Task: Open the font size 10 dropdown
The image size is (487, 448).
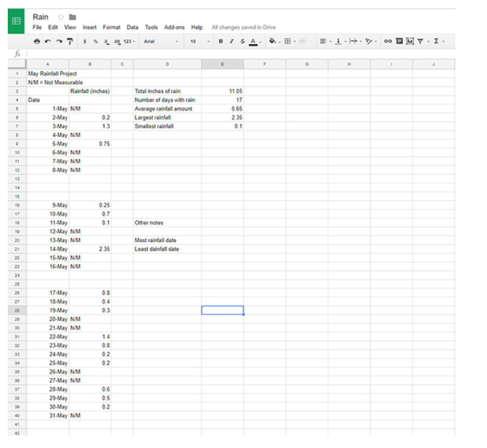Action: coord(200,41)
